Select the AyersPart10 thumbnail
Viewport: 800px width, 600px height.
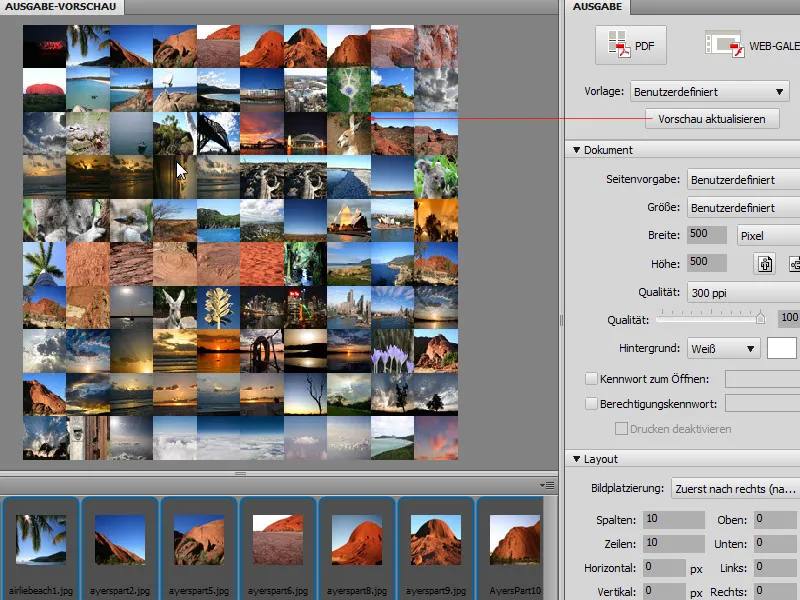[515, 540]
